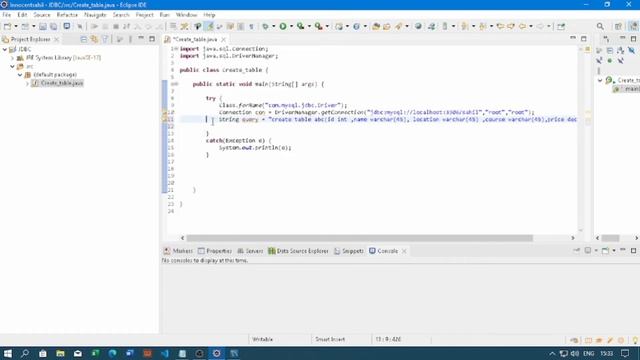Click the flashlight Search toolbar icon
The height and width of the screenshot is (360, 640).
(x=399, y=26)
